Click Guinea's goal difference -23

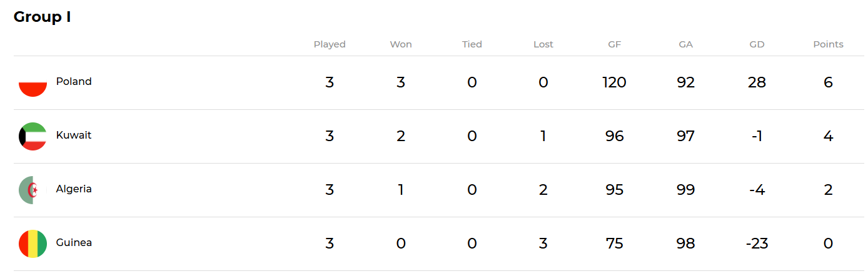pyautogui.click(x=757, y=244)
